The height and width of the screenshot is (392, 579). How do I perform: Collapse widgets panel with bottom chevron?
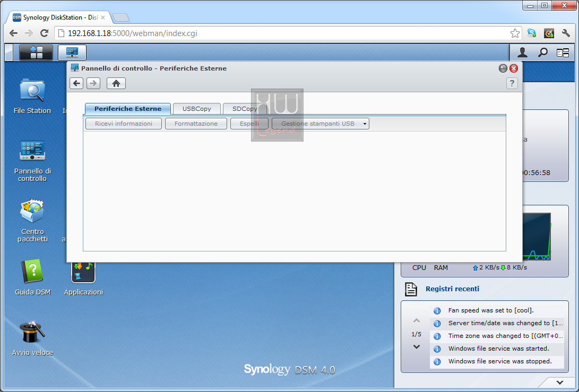pyautogui.click(x=560, y=382)
